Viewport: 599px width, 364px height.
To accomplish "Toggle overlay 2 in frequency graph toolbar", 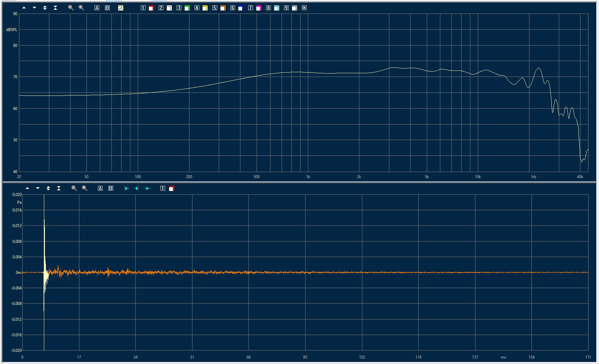I will tap(161, 8).
